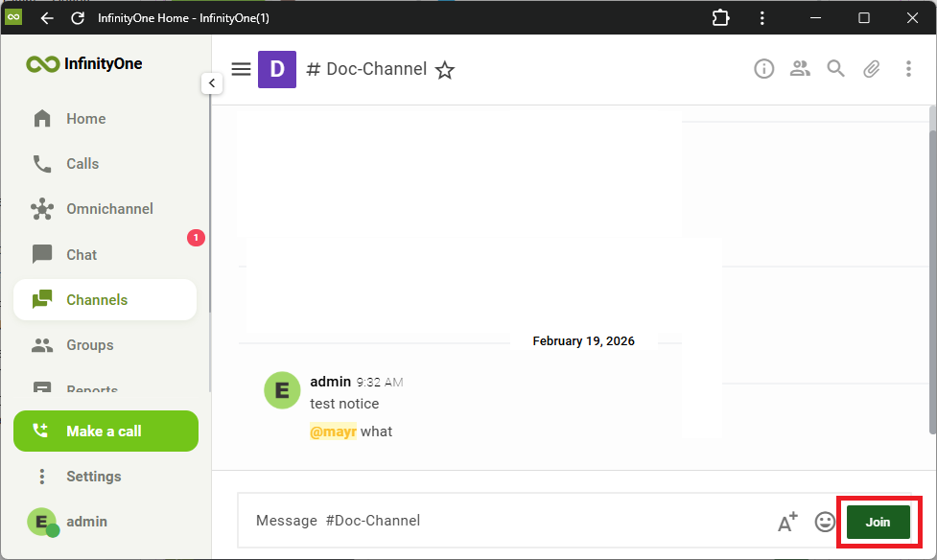Click the Channels speech bubbles icon

point(42,299)
